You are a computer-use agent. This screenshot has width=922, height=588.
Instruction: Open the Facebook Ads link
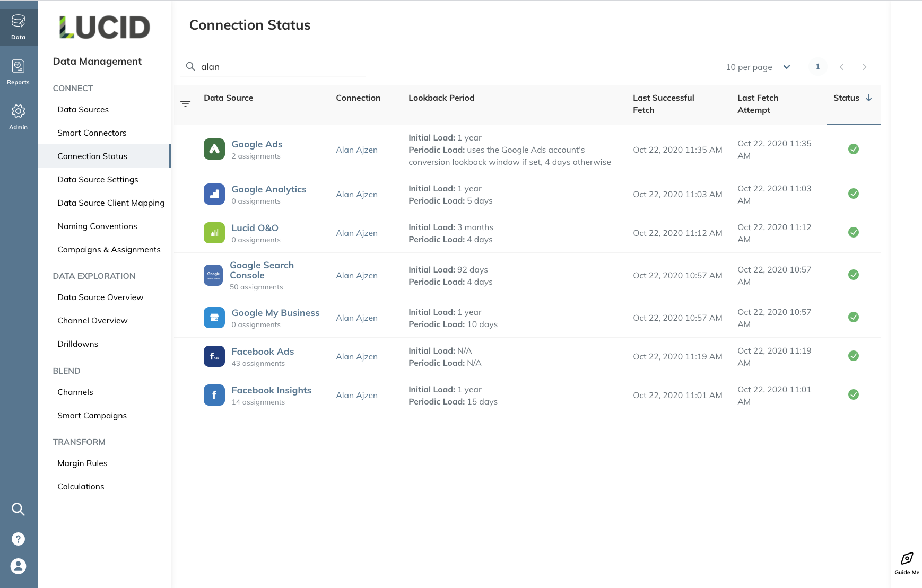[263, 352]
